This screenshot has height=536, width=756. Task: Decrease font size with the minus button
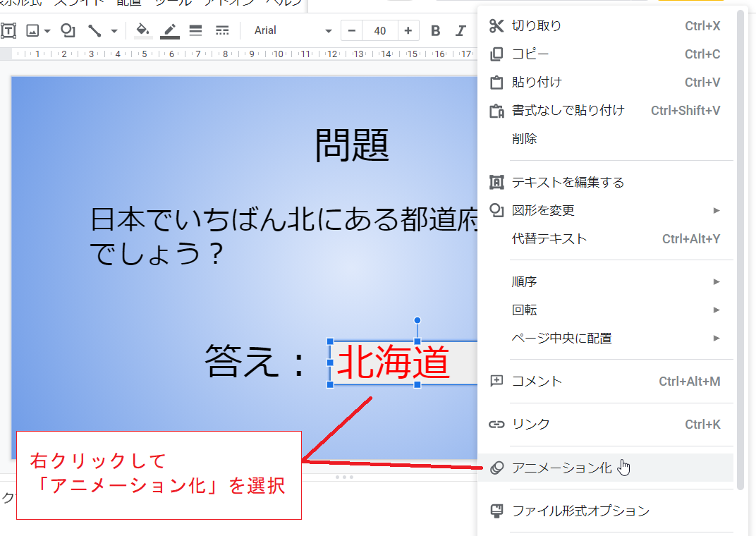pyautogui.click(x=351, y=31)
